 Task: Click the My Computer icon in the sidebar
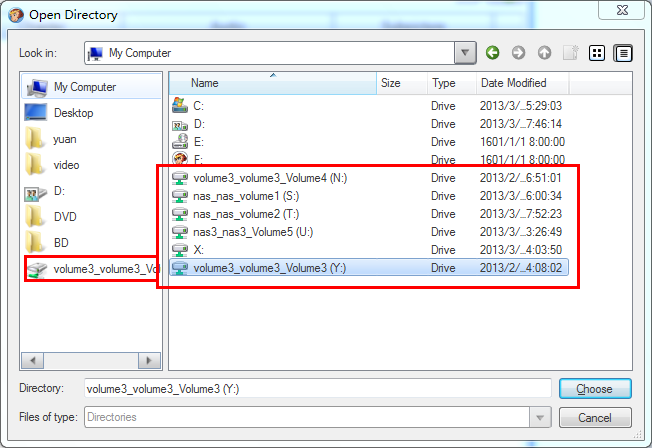coord(37,87)
